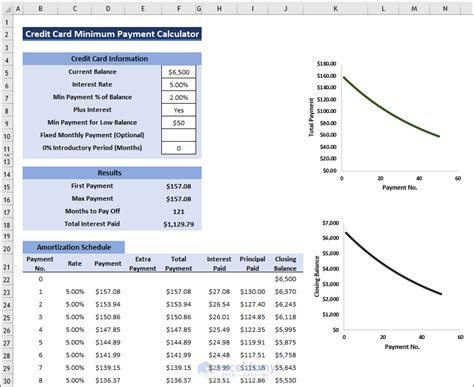Image resolution: width=474 pixels, height=387 pixels.
Task: Click the Principal Paid column header
Action: pos(252,263)
